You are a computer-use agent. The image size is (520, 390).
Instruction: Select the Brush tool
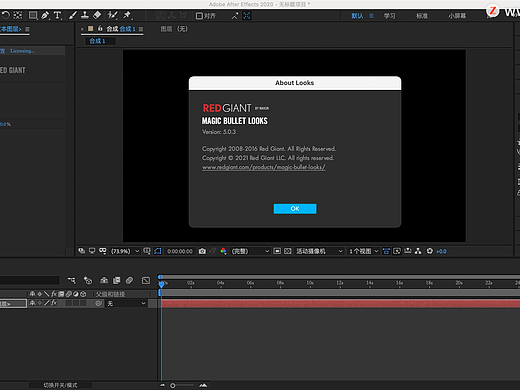[73, 15]
